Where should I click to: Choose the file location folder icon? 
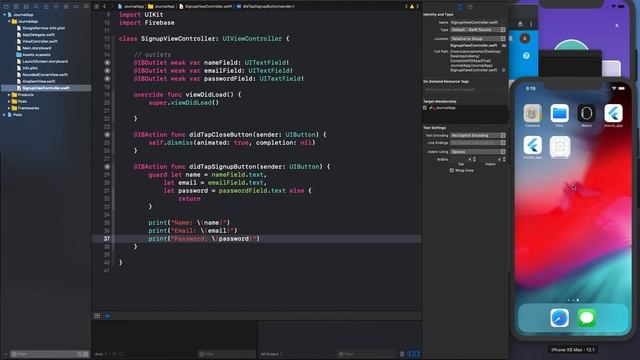tap(504, 46)
